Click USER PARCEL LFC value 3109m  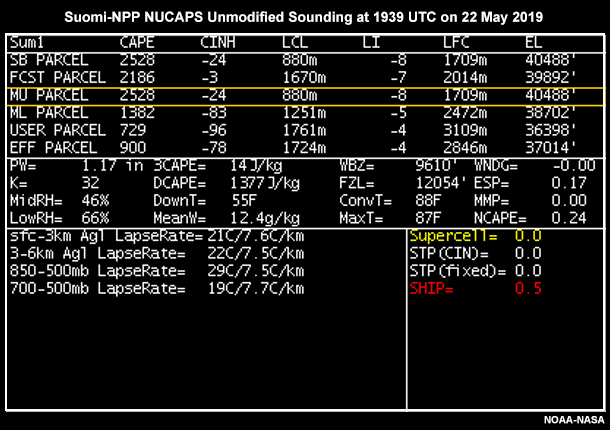pyautogui.click(x=465, y=130)
